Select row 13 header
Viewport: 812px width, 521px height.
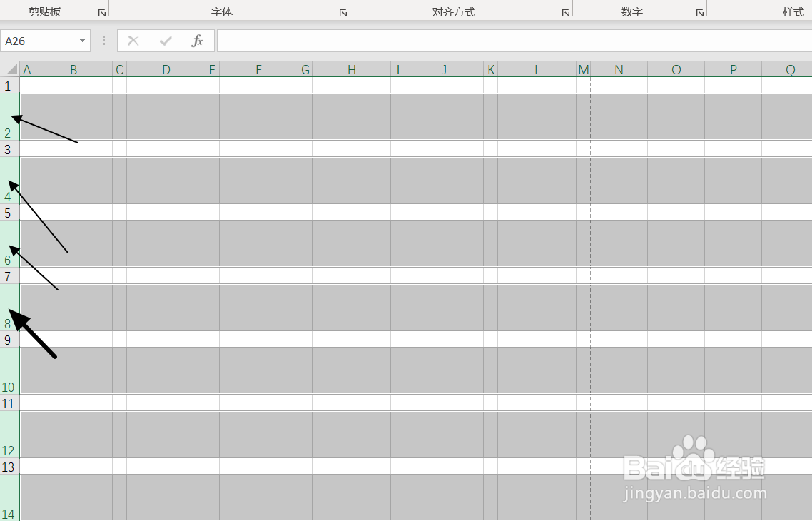pyautogui.click(x=9, y=467)
